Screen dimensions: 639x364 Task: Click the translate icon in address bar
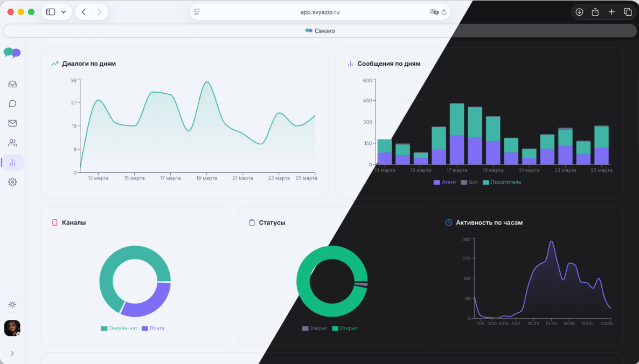coord(434,12)
